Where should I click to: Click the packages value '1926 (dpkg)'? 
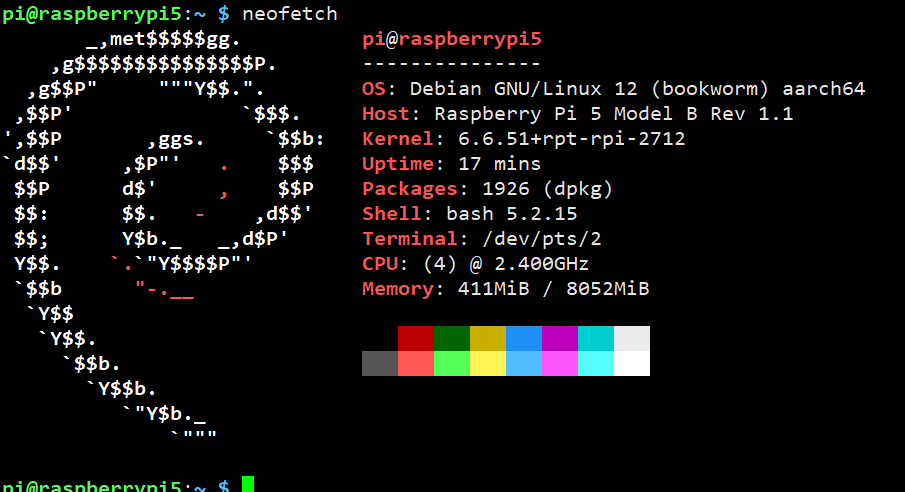[547, 189]
